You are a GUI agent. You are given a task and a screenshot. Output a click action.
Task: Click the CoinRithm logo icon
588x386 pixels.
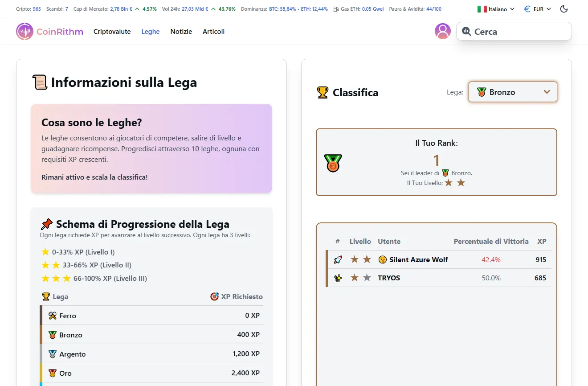(24, 31)
